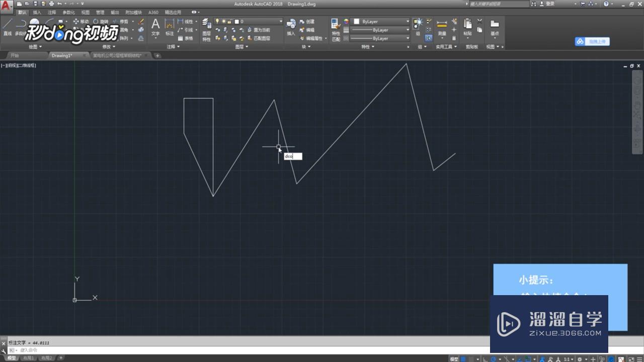Click the Undo arrow in quick access toolbar
This screenshot has width=644, height=362.
[60, 4]
